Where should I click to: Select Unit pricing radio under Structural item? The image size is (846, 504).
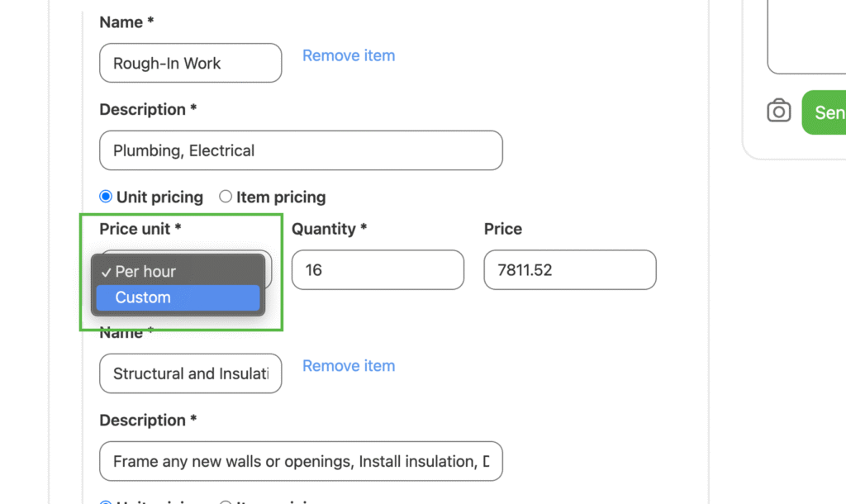pyautogui.click(x=106, y=502)
